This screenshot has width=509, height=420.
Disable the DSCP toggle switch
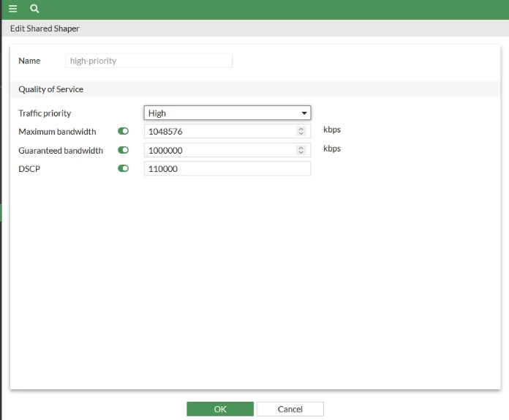click(x=123, y=168)
